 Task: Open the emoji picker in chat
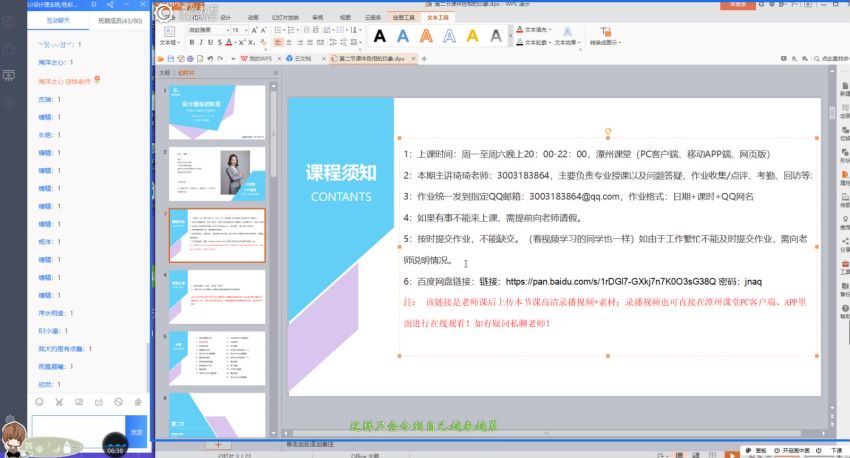click(x=40, y=401)
